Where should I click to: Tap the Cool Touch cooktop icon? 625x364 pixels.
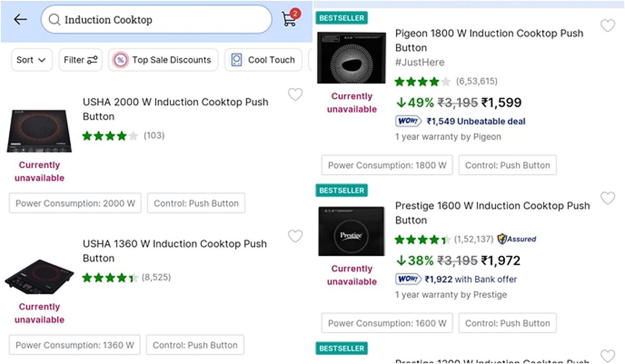point(236,60)
